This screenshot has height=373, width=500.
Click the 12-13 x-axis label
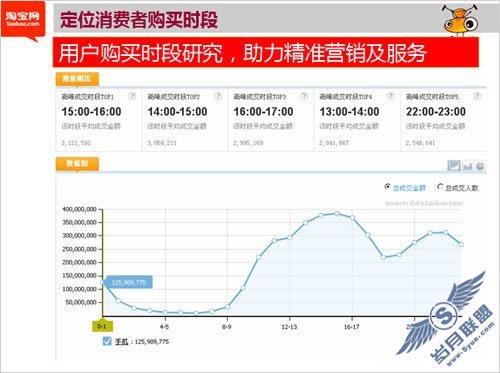(x=289, y=327)
